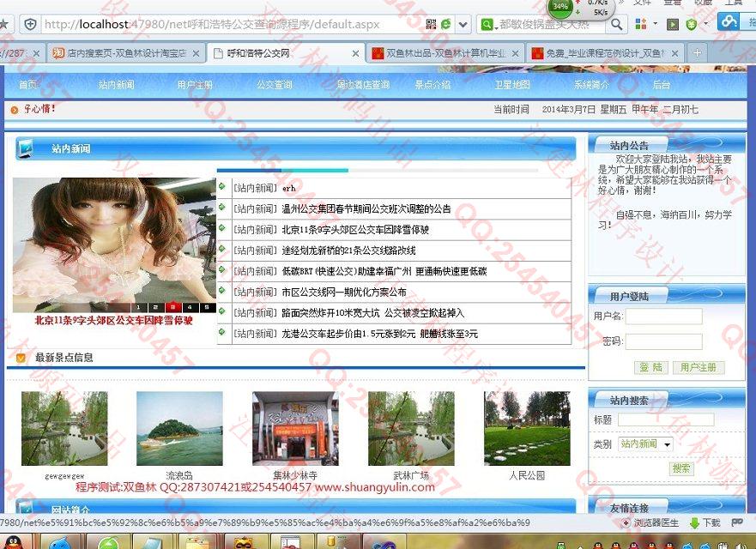Image resolution: width=756 pixels, height=549 pixels.
Task: Click the bookmark star icon left of address bar
Action: (4, 24)
